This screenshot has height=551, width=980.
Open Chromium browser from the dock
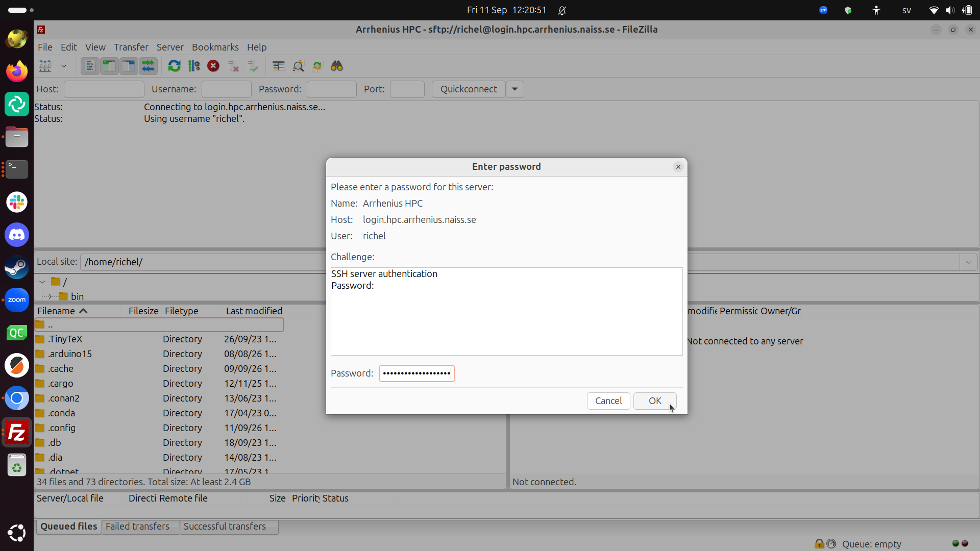(x=17, y=398)
